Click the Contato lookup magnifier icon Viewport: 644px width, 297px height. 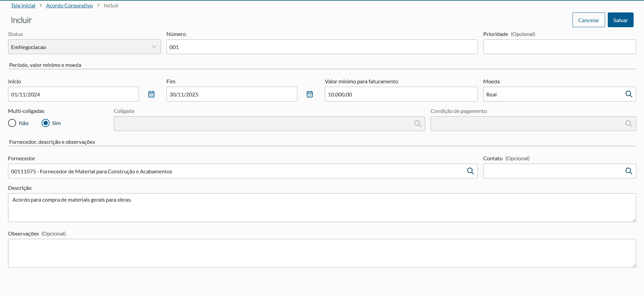(x=629, y=171)
